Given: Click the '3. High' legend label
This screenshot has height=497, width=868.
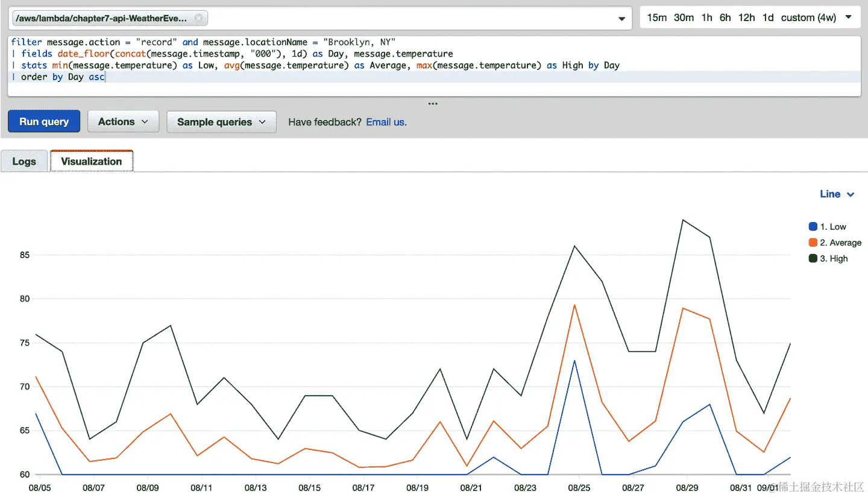Looking at the screenshot, I should click(x=834, y=258).
